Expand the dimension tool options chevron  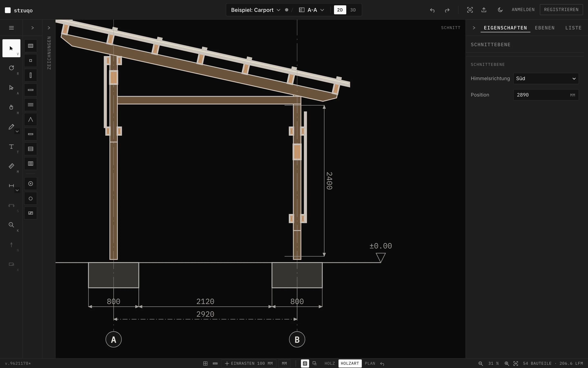(x=17, y=190)
